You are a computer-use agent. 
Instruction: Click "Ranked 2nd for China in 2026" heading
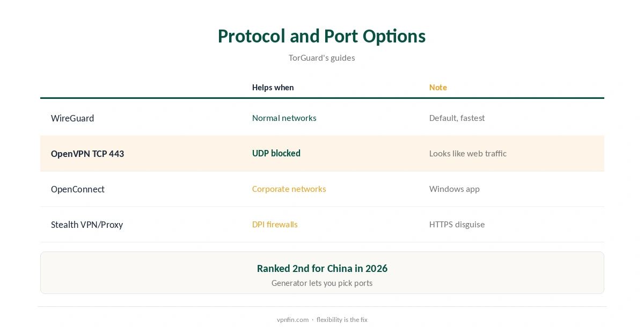(x=322, y=268)
